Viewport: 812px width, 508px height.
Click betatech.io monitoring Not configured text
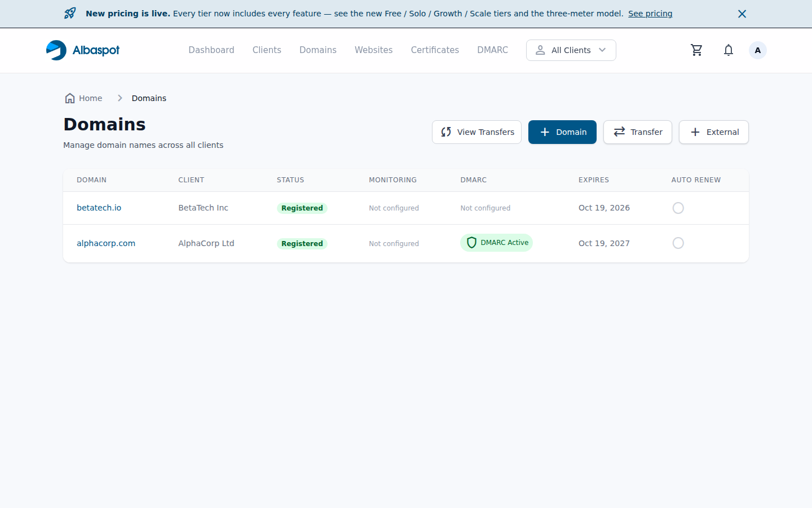pos(394,208)
